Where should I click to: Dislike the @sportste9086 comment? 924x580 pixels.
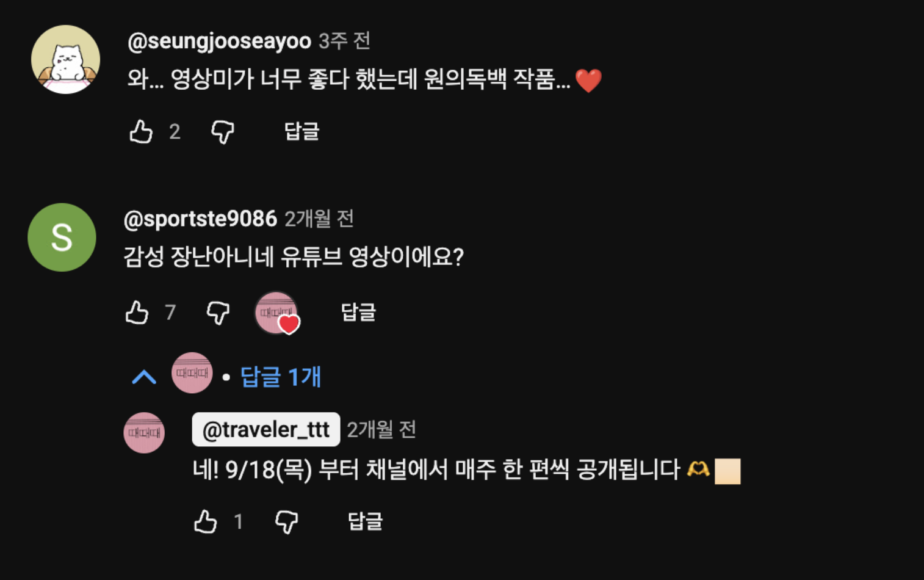coord(218,313)
